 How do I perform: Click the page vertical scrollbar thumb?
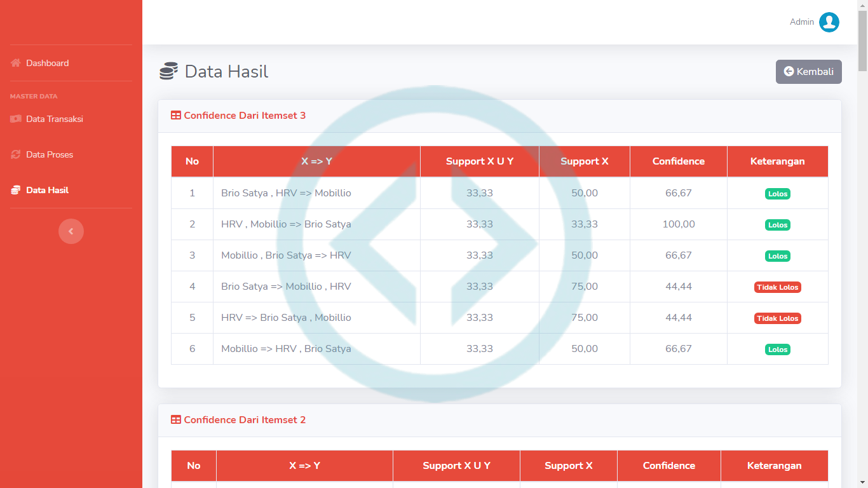click(862, 38)
